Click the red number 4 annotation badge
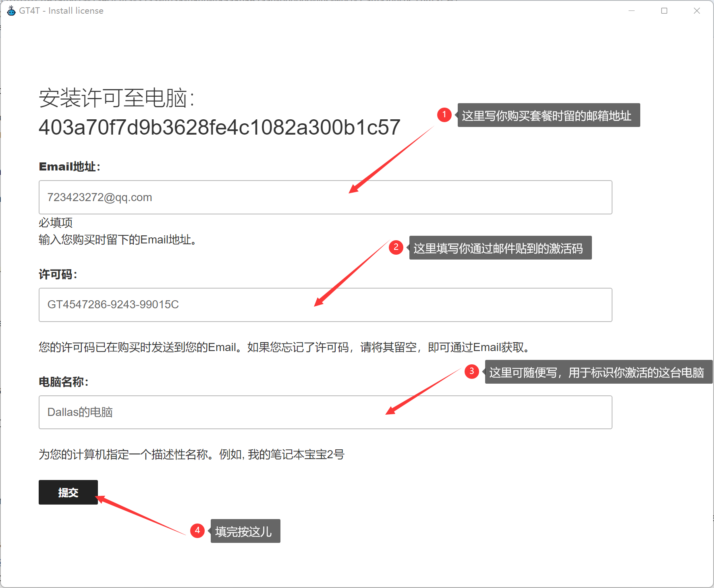714x588 pixels. click(x=197, y=530)
